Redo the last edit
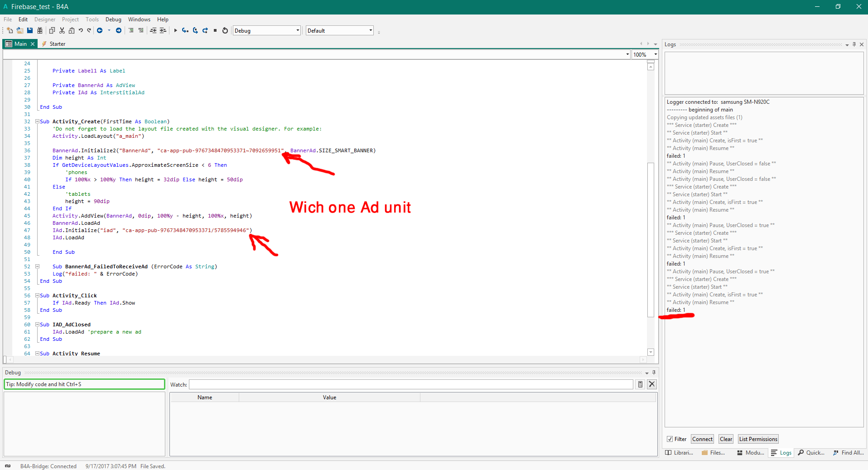 pyautogui.click(x=89, y=30)
